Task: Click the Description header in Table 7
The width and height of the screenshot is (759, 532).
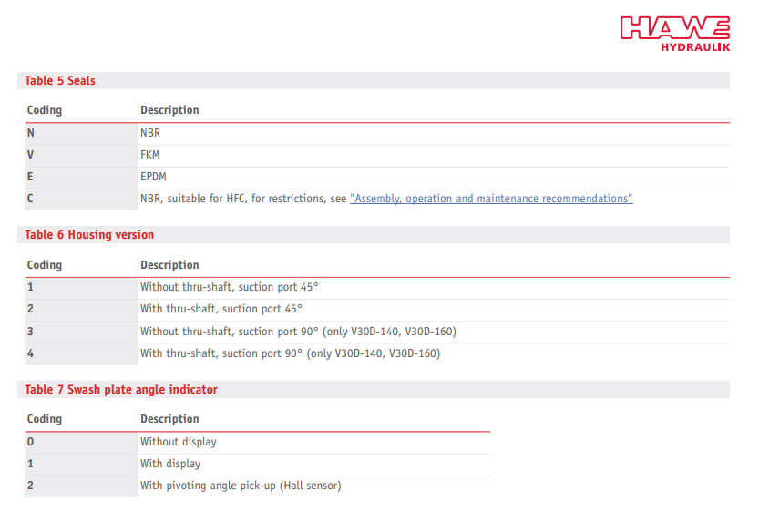Action: (169, 419)
